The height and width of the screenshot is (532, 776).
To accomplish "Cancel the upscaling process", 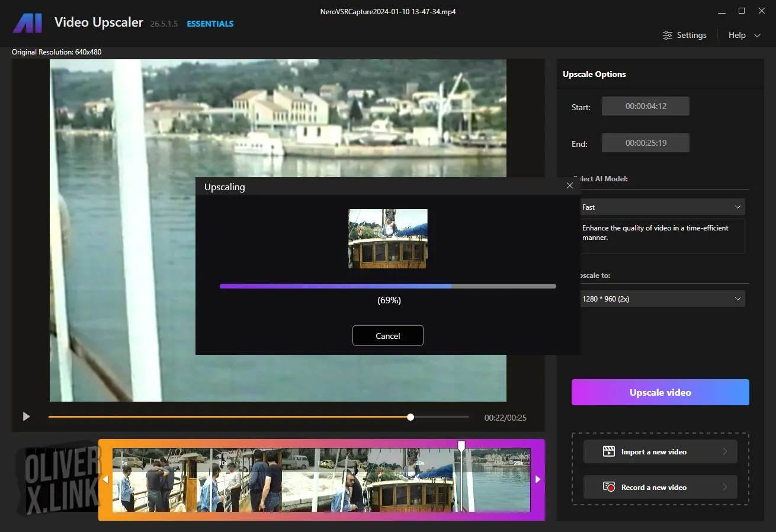I will click(x=387, y=336).
